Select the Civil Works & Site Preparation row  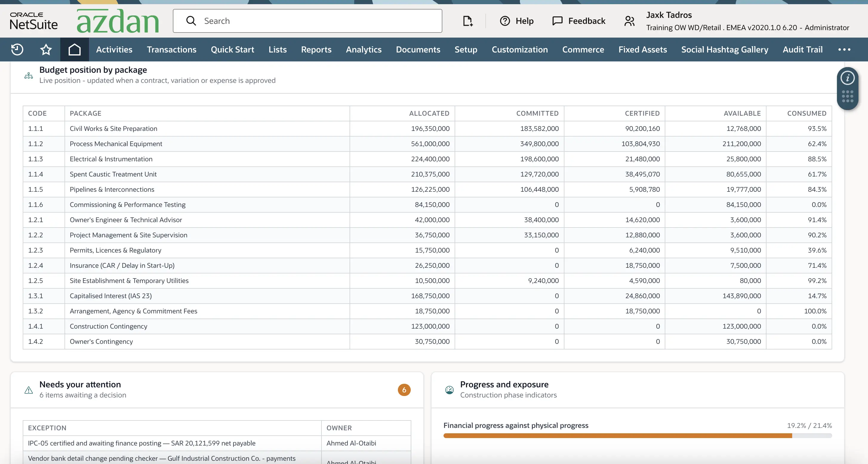[x=427, y=129]
